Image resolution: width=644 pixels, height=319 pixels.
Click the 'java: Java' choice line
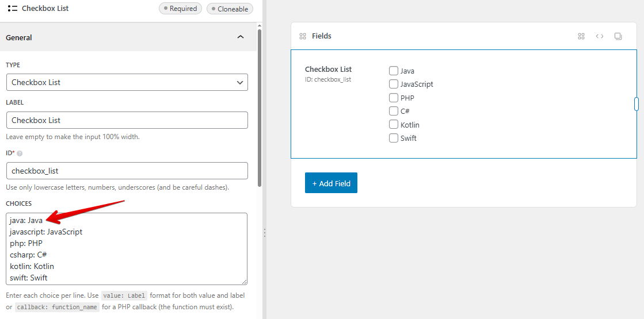click(x=26, y=220)
